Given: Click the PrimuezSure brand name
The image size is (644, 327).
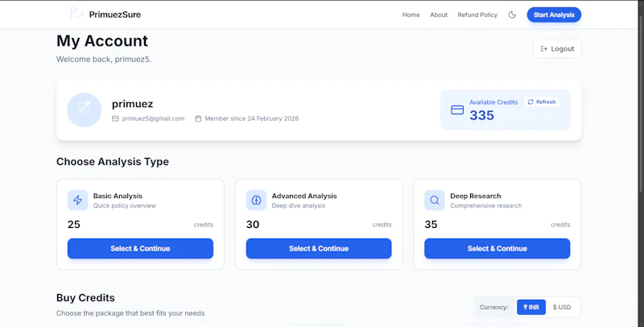Looking at the screenshot, I should click(x=115, y=14).
